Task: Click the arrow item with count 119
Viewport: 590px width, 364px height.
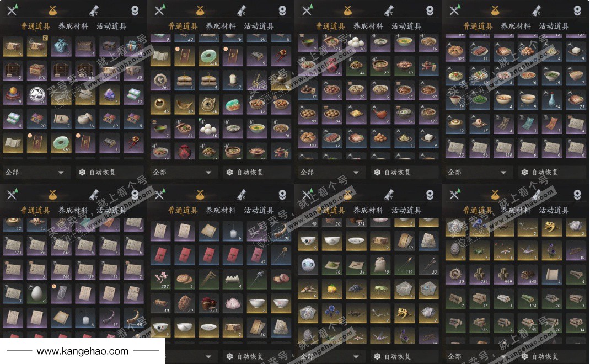Action: [405, 265]
